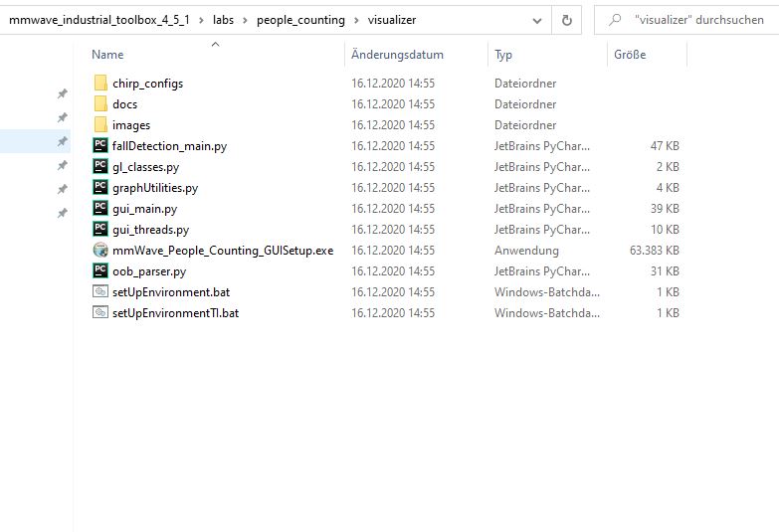This screenshot has width=779, height=532.
Task: Expand chevron after people_counting breadcrumb
Action: [x=356, y=20]
